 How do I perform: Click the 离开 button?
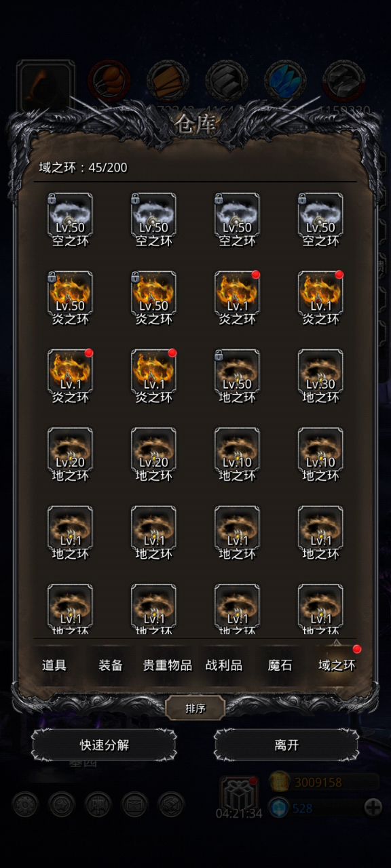click(x=286, y=745)
